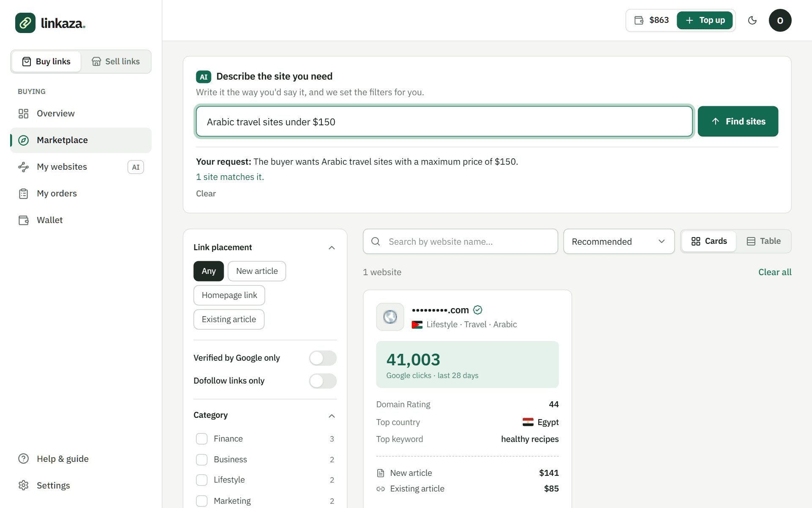Toggle dark mode moon icon
This screenshot has height=508, width=812.
point(752,20)
